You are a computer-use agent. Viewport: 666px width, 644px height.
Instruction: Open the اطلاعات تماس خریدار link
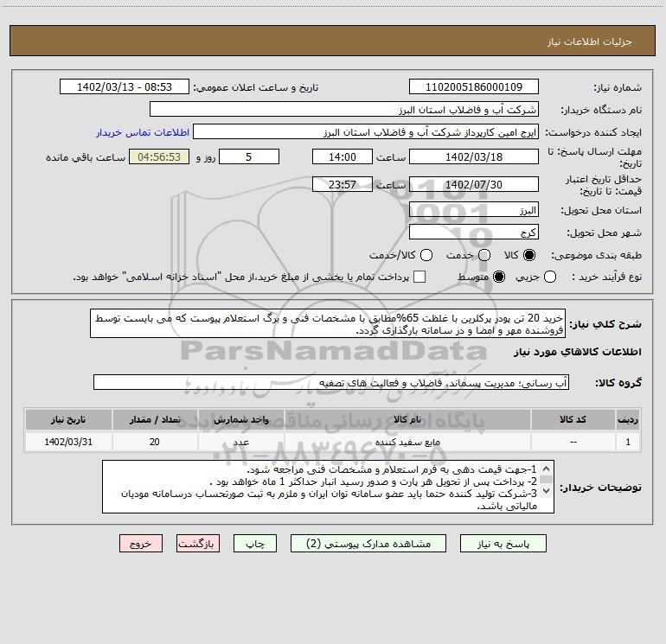tap(143, 132)
